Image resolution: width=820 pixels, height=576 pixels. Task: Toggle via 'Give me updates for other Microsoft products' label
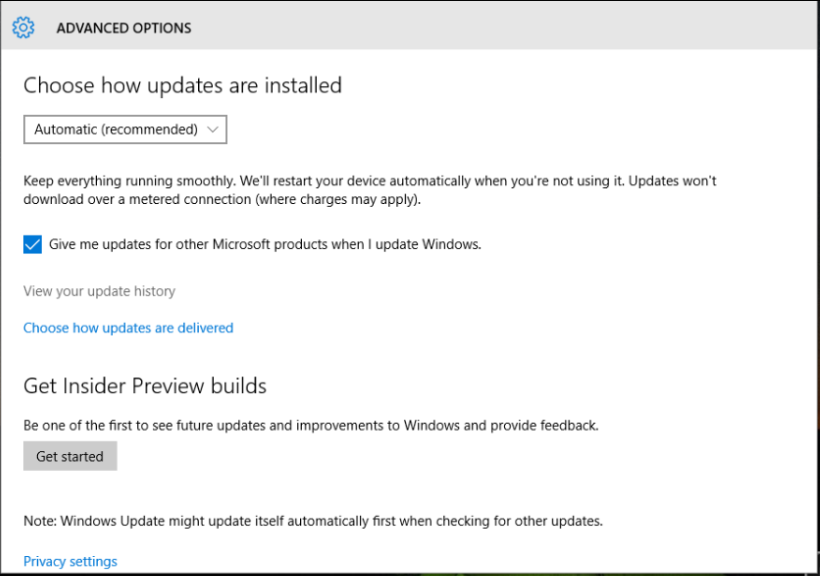pos(265,244)
